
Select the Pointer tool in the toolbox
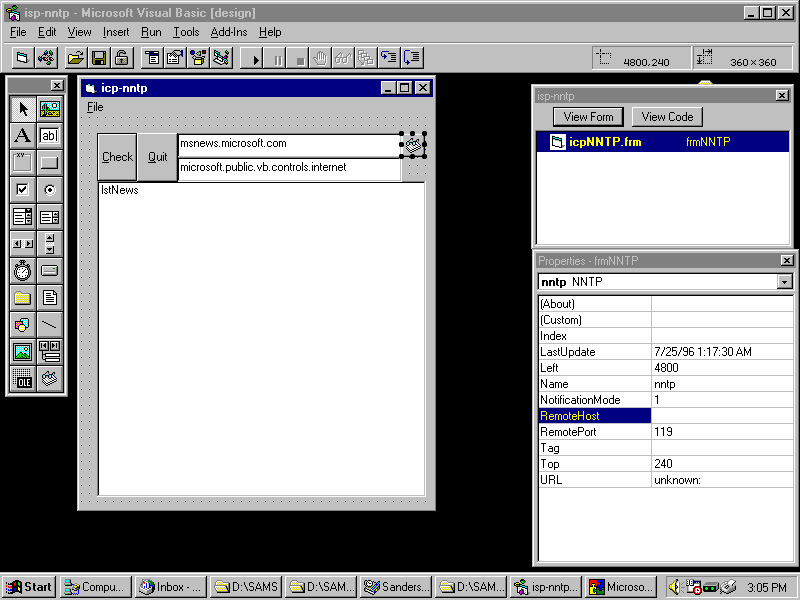coord(22,109)
